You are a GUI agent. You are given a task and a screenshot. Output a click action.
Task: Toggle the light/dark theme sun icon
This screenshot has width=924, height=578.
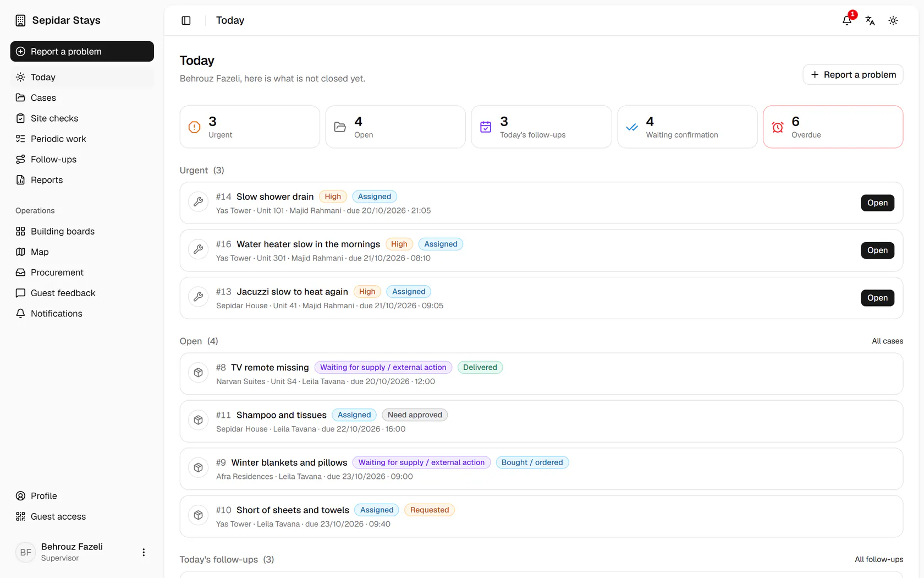point(893,20)
